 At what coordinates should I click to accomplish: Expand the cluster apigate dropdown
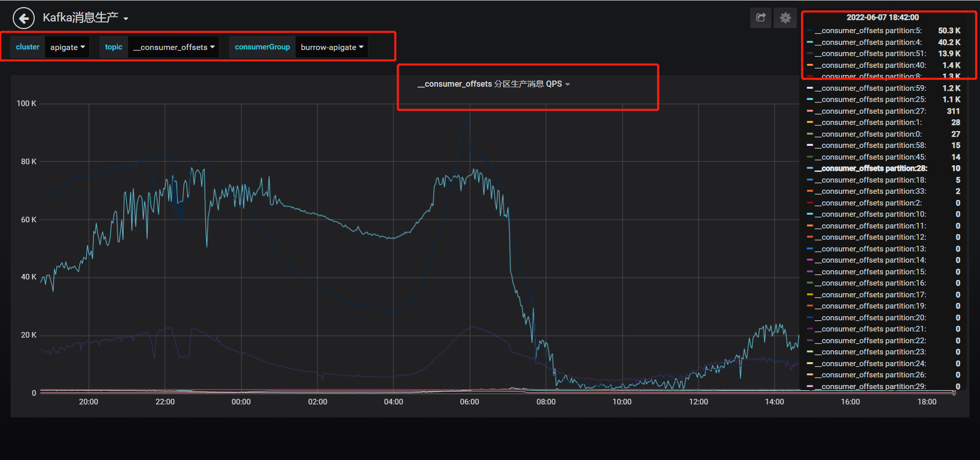[x=67, y=47]
